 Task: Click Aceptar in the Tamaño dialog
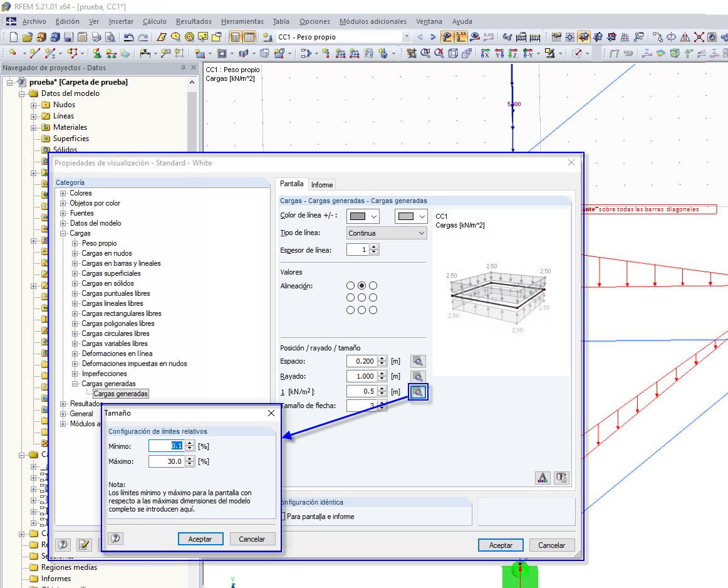tap(200, 538)
